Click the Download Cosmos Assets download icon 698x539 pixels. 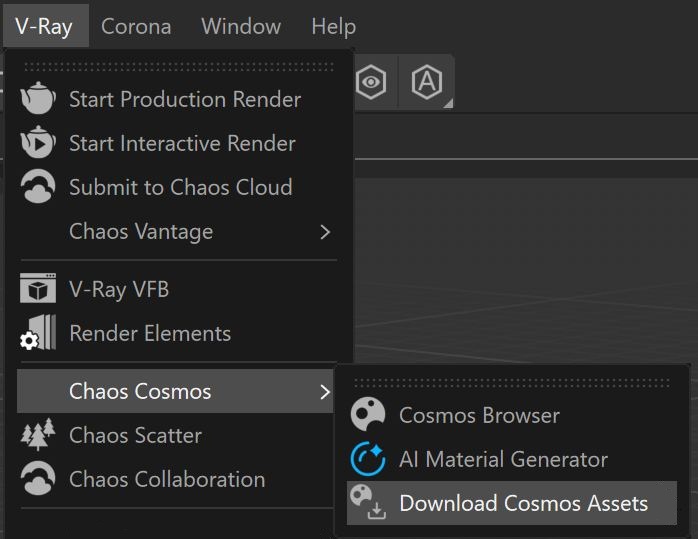[x=368, y=503]
